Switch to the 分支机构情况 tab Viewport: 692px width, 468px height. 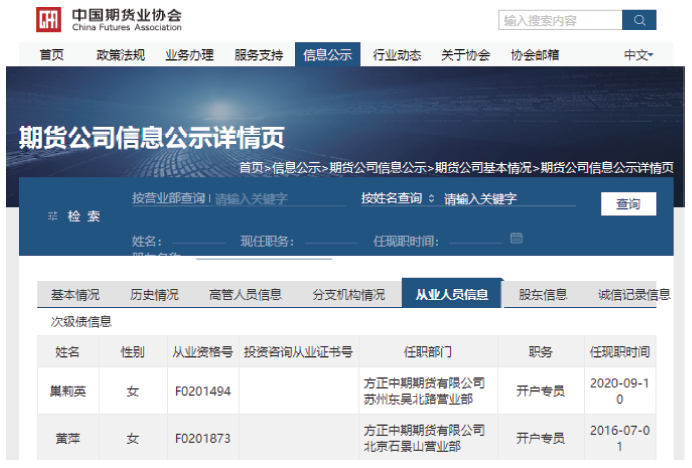tap(349, 294)
